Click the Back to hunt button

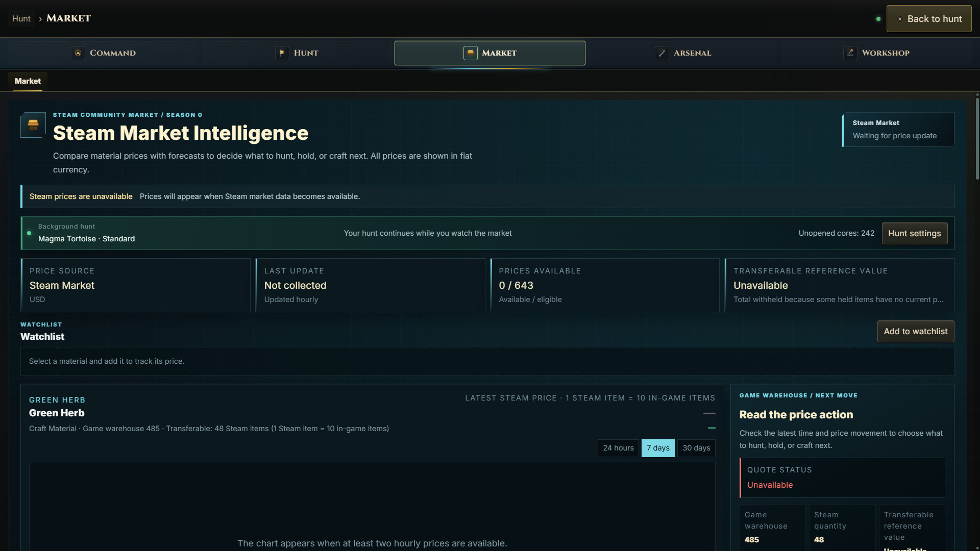(x=929, y=19)
